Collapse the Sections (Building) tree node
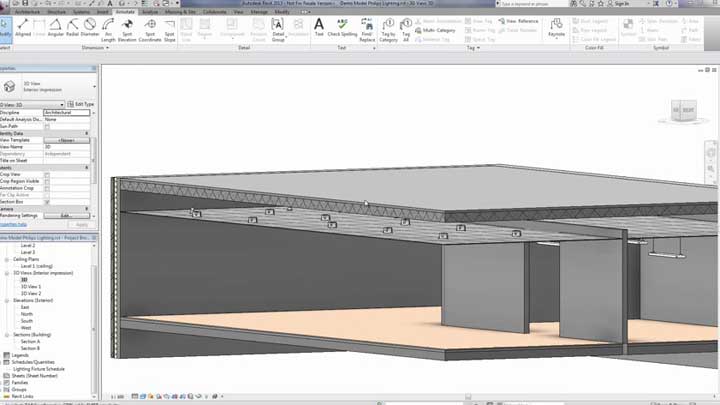Screen dimensions: 720x405 click(x=6, y=333)
